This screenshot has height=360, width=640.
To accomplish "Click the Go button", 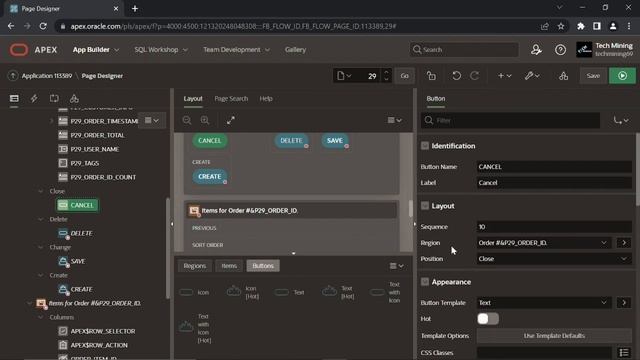I will click(404, 76).
